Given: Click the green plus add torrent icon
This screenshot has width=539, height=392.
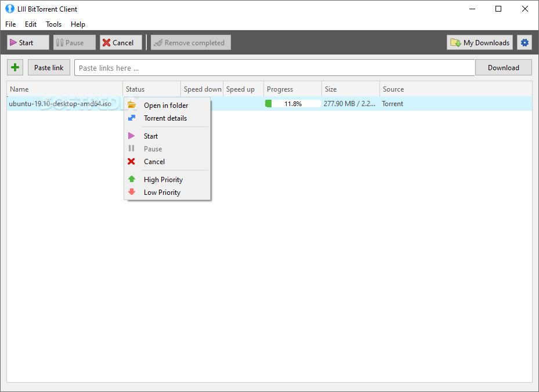Looking at the screenshot, I should [x=15, y=67].
